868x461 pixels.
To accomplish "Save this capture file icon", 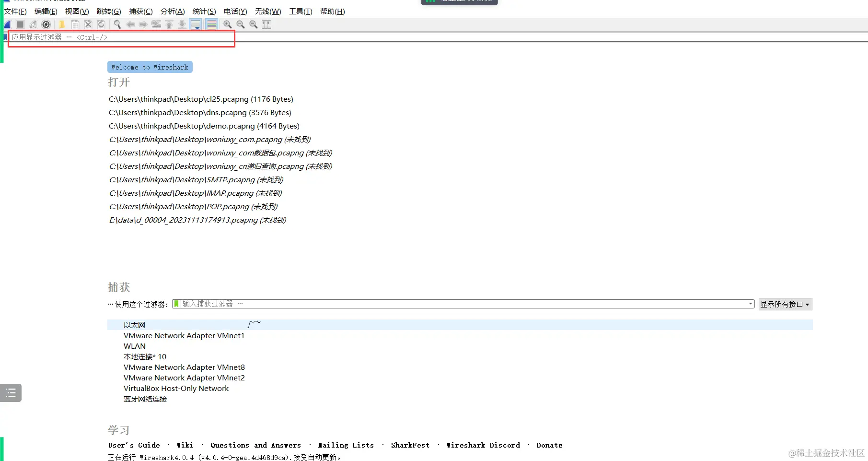I will (x=75, y=24).
